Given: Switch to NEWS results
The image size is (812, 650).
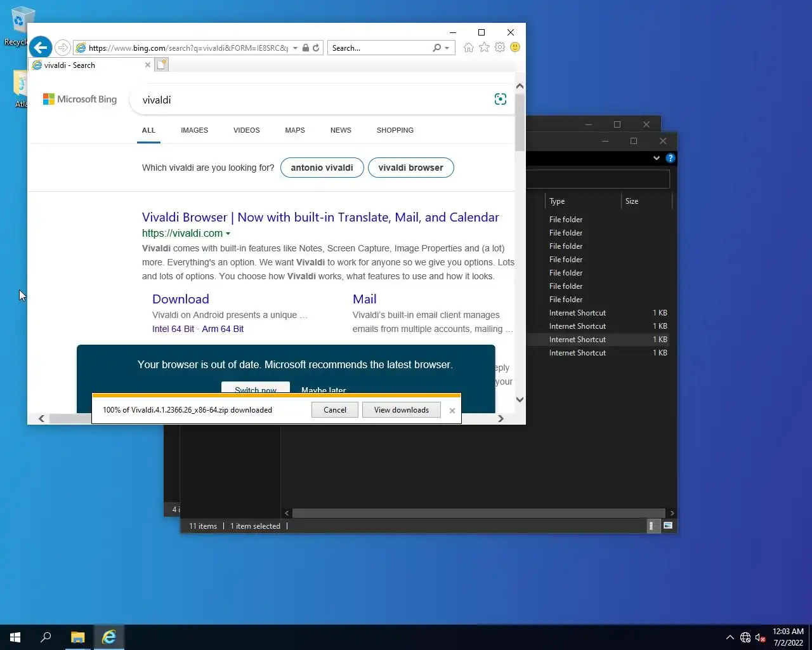Looking at the screenshot, I should pos(341,130).
